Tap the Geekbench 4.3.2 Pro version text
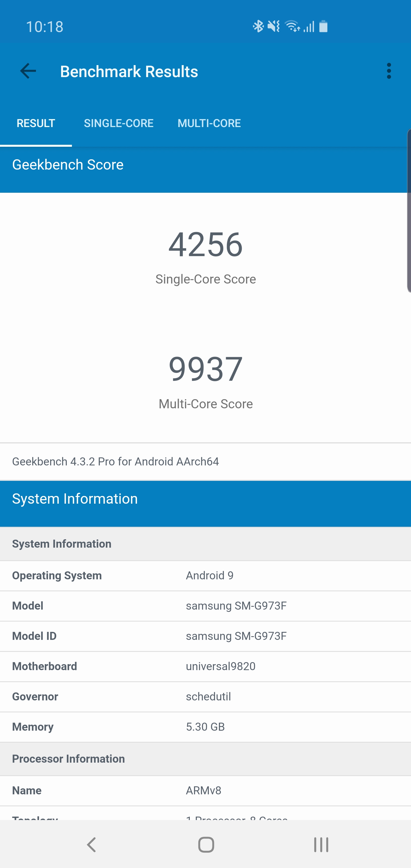The width and height of the screenshot is (411, 868). 116,461
